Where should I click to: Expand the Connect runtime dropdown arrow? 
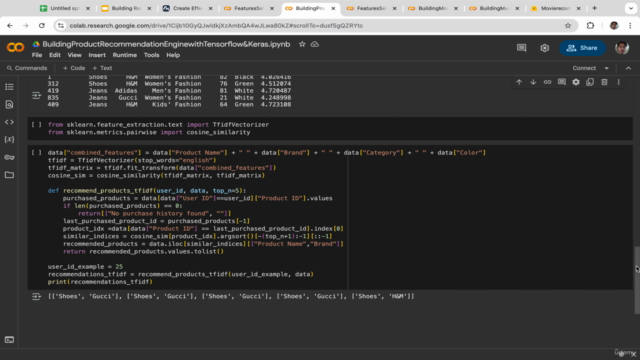click(607, 68)
